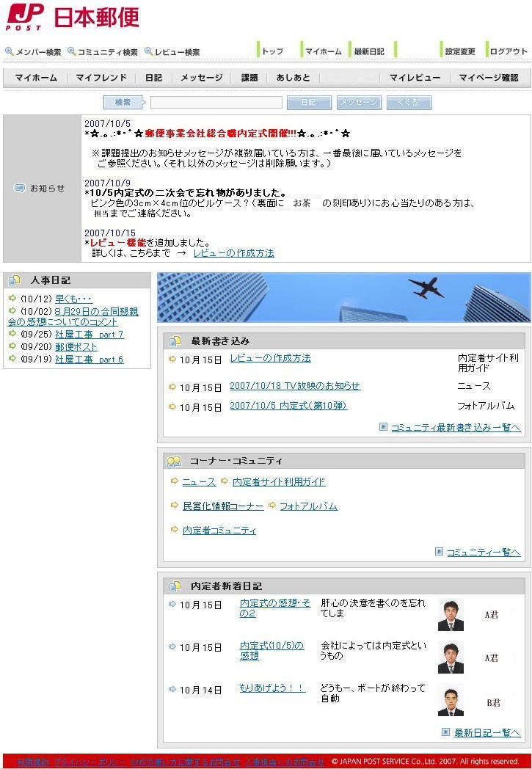Click the ぐぐる search button

(x=409, y=103)
